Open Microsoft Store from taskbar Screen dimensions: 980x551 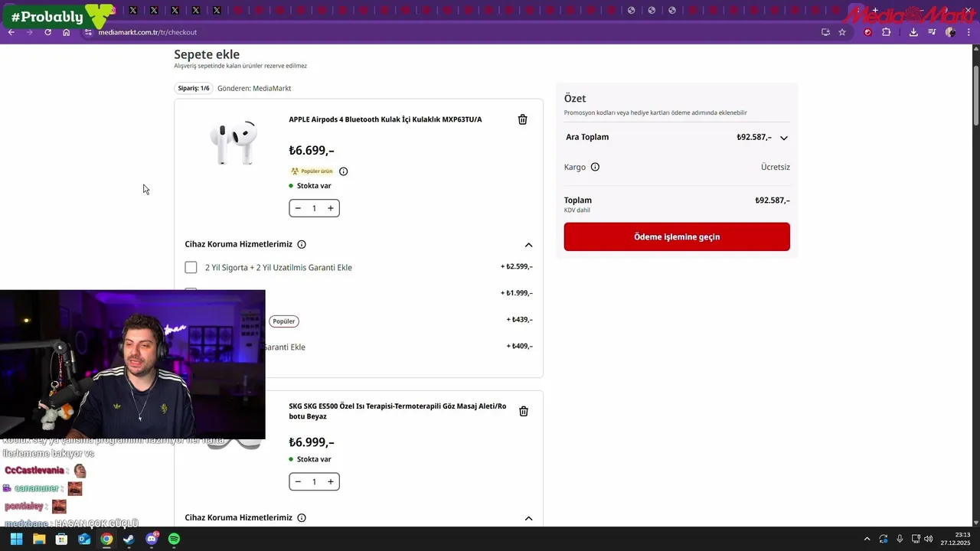click(61, 539)
